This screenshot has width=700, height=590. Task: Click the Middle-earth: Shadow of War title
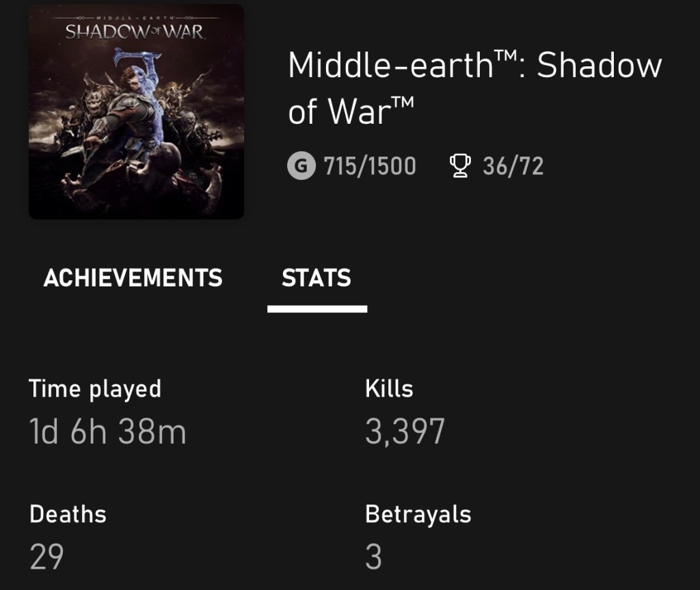coord(474,88)
